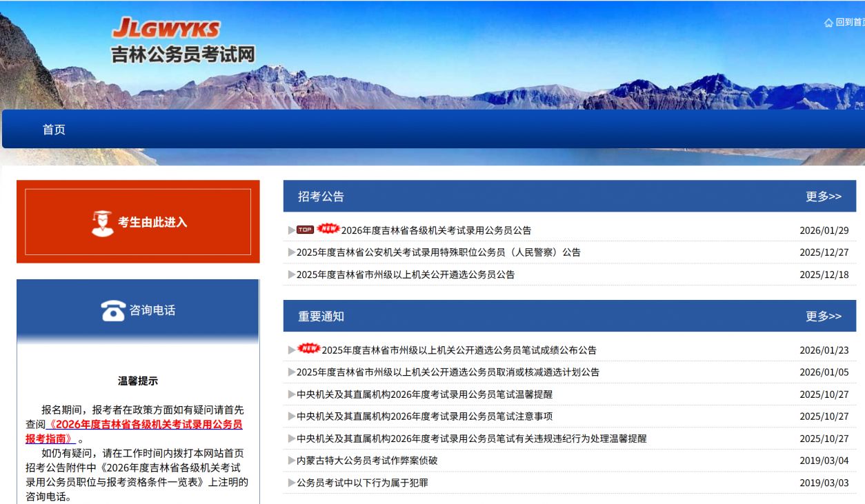Click the TOP badge on the 2026 announcement
865x504 pixels.
[305, 230]
